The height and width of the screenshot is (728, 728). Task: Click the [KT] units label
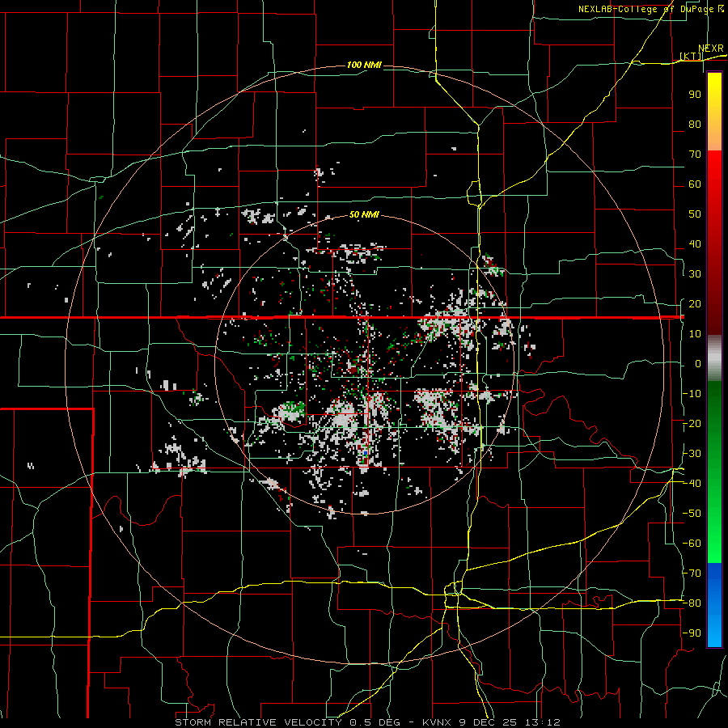click(x=691, y=56)
